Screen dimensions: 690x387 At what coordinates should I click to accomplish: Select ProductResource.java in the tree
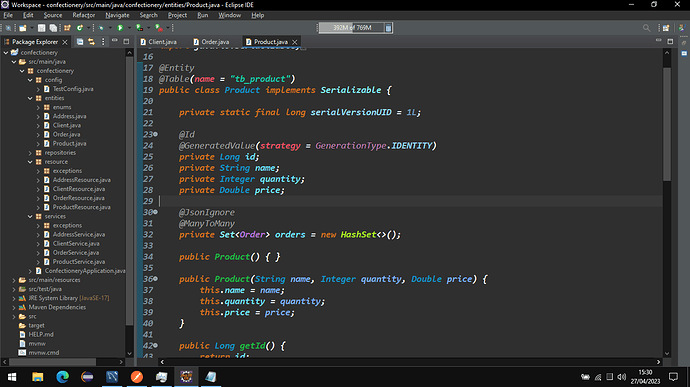(81, 207)
